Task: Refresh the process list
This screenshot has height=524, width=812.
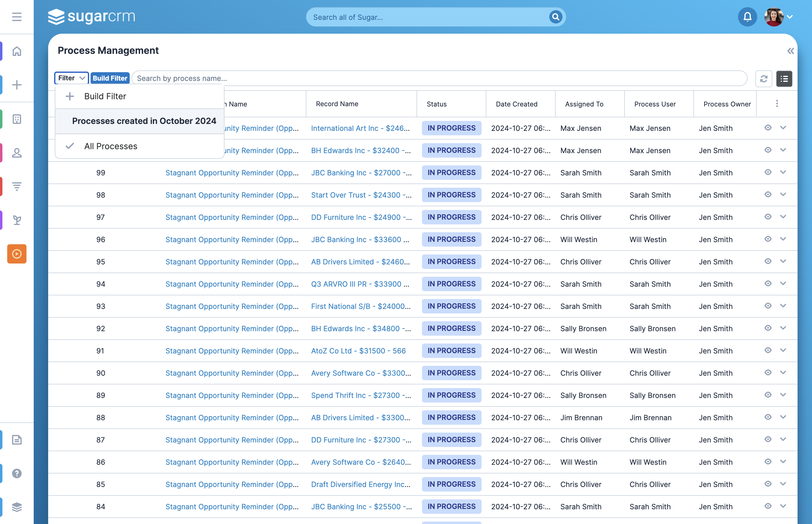Action: pos(764,79)
